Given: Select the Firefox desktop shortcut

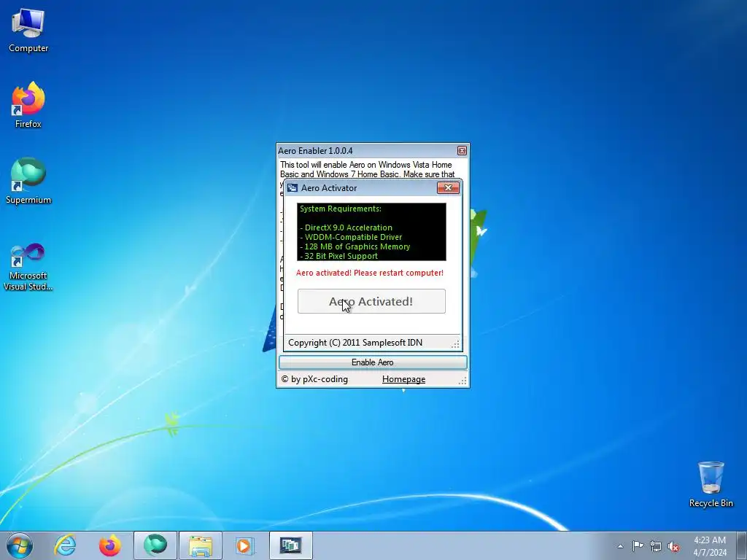Looking at the screenshot, I should tap(28, 105).
